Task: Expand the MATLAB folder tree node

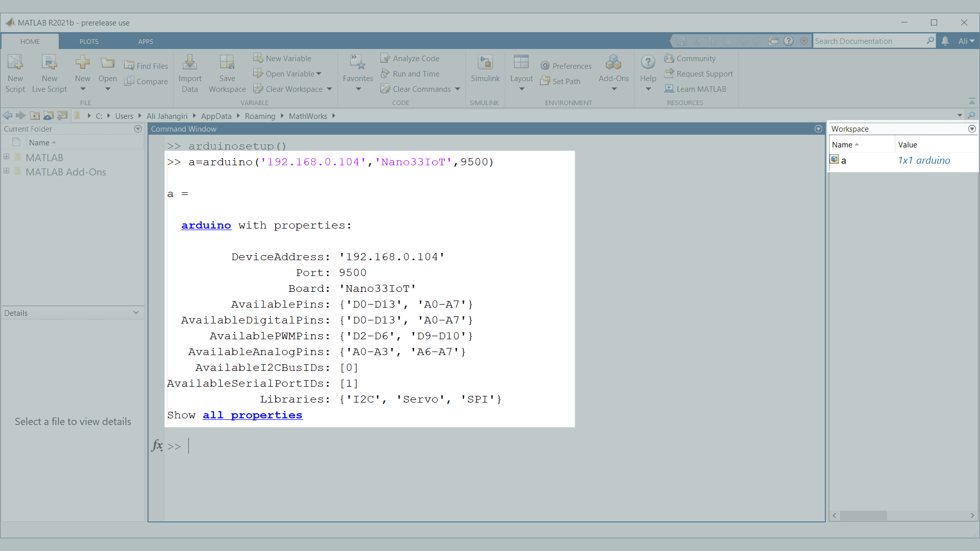Action: click(7, 157)
